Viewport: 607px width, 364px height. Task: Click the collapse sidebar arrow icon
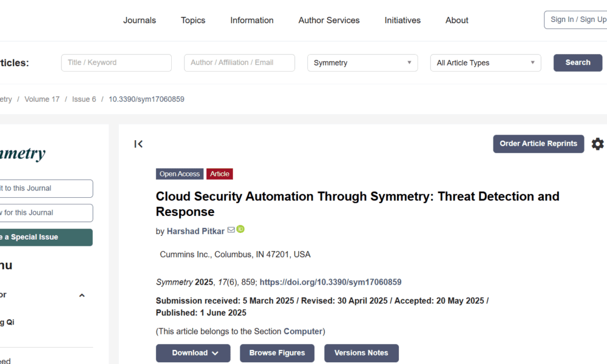138,144
